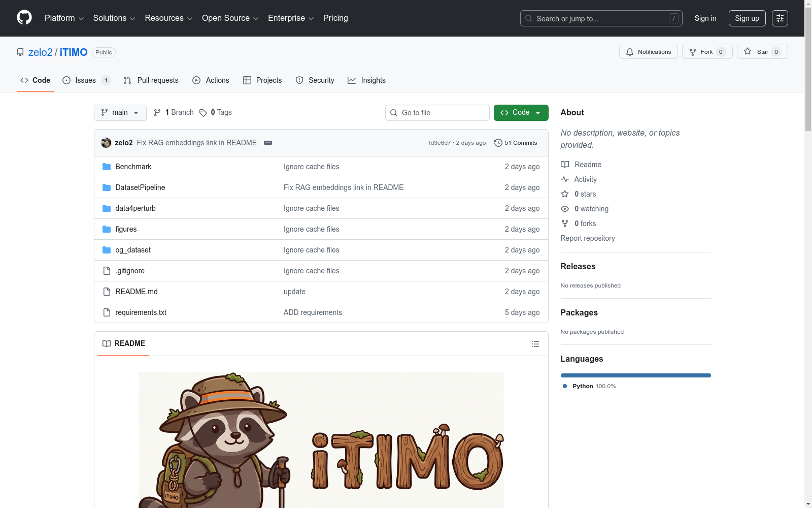Click '5 days ago' for requirements.txt
The height and width of the screenshot is (508, 812).
click(522, 312)
